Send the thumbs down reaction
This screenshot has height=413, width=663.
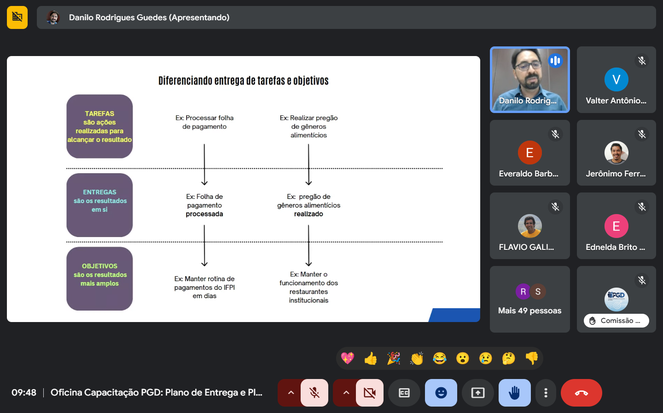(532, 357)
